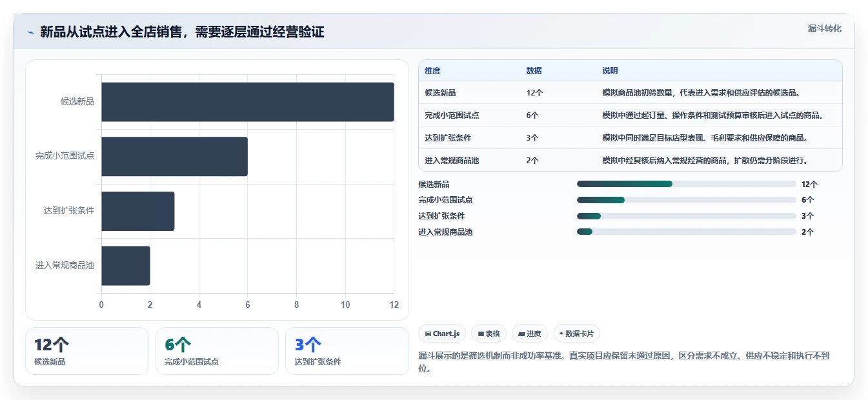Select the Chart.js tag chip
The height and width of the screenshot is (400, 868).
click(442, 334)
